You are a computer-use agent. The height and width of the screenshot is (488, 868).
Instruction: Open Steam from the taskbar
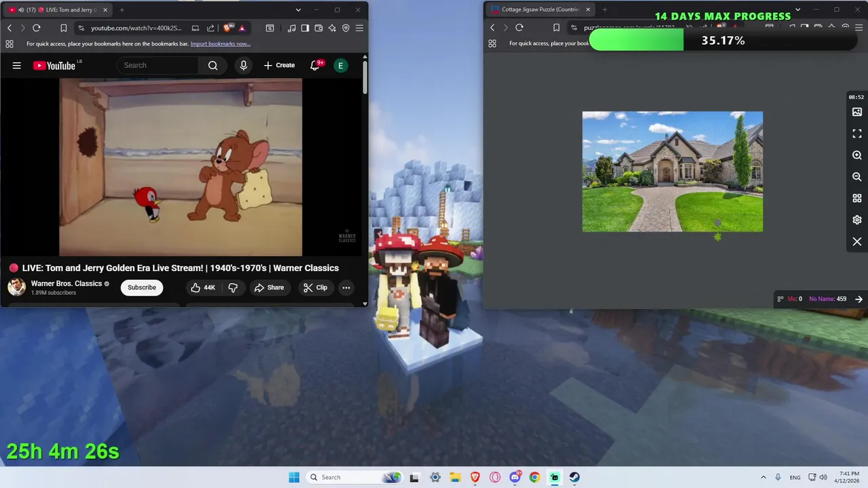pyautogui.click(x=574, y=477)
